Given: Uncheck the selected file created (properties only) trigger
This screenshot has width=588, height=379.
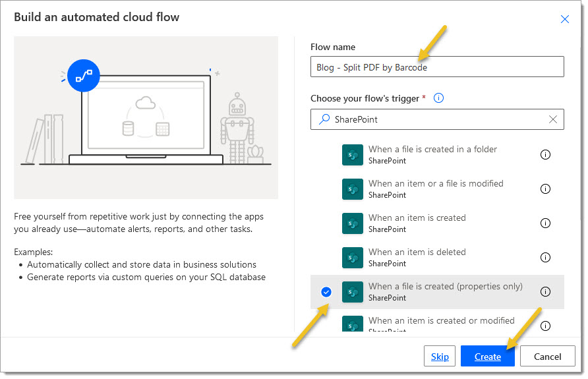Looking at the screenshot, I should coord(326,292).
